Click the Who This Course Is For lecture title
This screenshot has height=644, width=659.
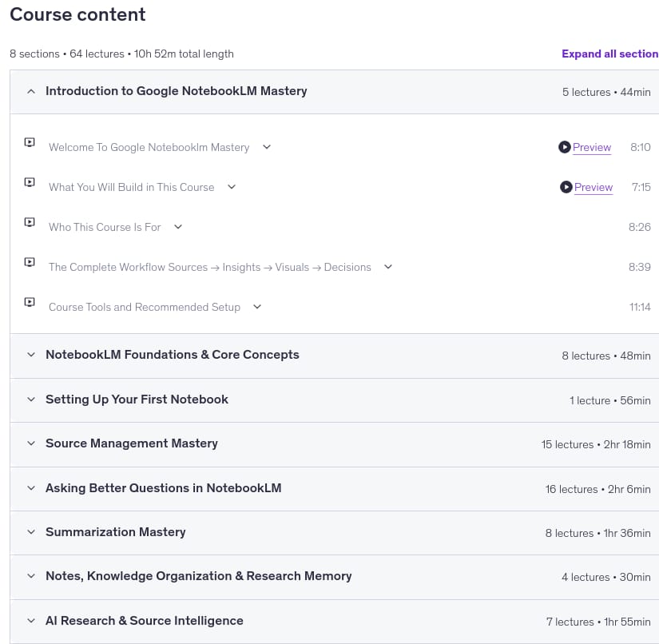pos(105,228)
